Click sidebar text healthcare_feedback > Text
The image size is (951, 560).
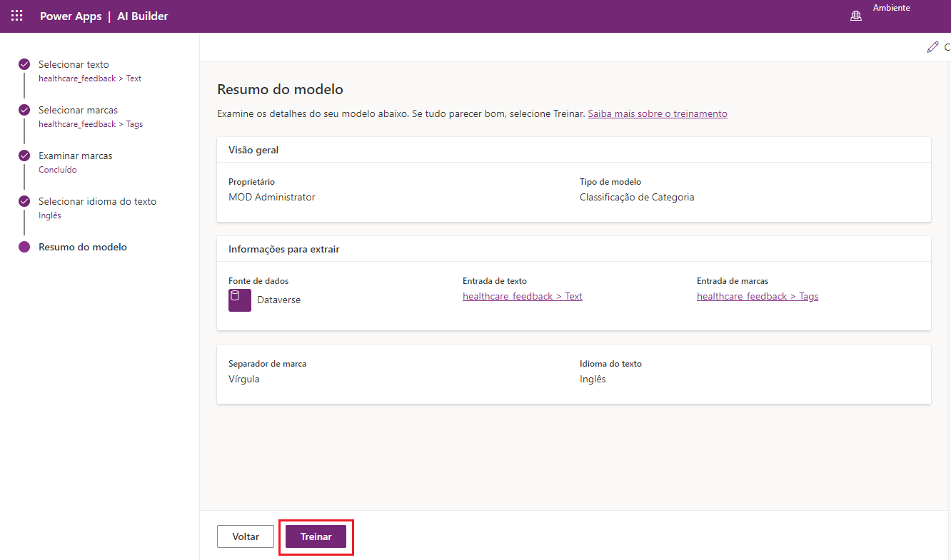point(90,78)
